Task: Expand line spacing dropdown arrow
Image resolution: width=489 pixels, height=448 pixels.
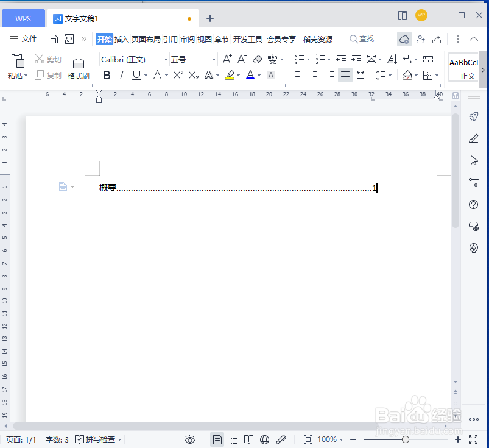Action: pyautogui.click(x=390, y=75)
